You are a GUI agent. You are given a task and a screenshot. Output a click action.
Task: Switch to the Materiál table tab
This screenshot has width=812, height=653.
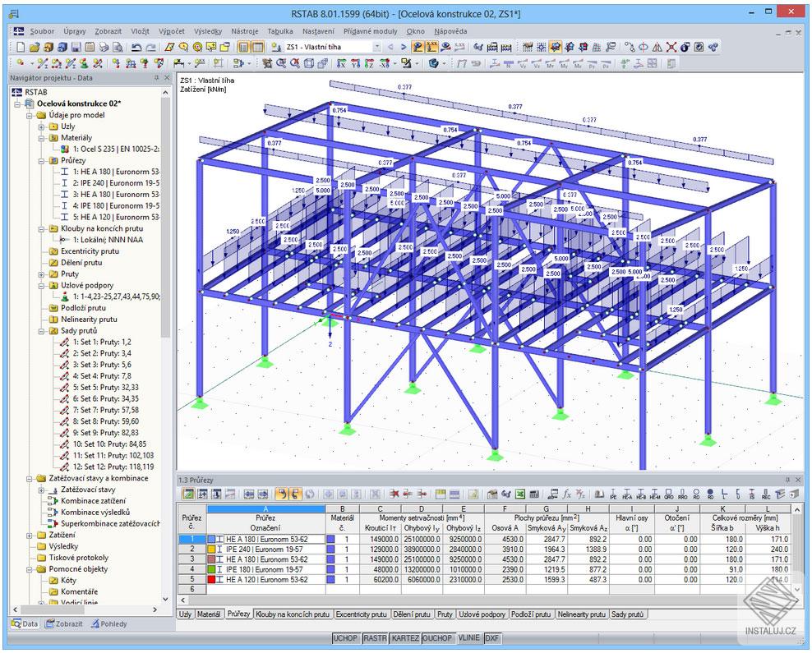click(209, 614)
